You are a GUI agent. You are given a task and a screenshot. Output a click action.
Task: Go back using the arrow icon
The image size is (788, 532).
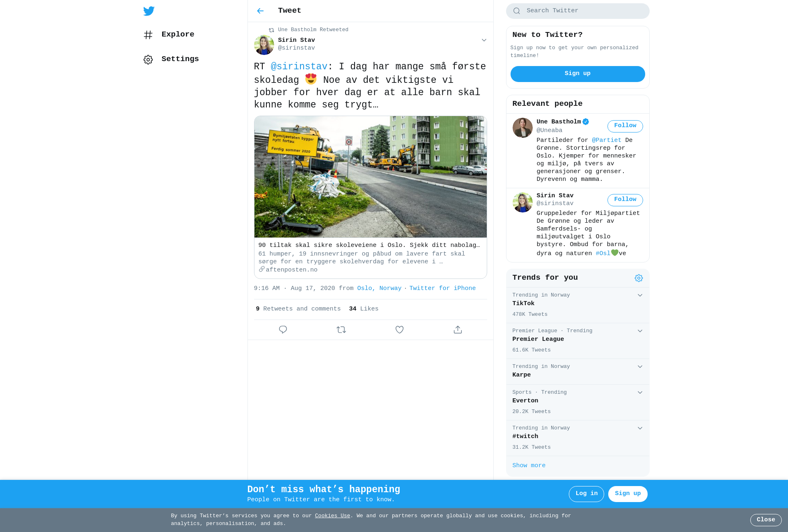click(260, 11)
